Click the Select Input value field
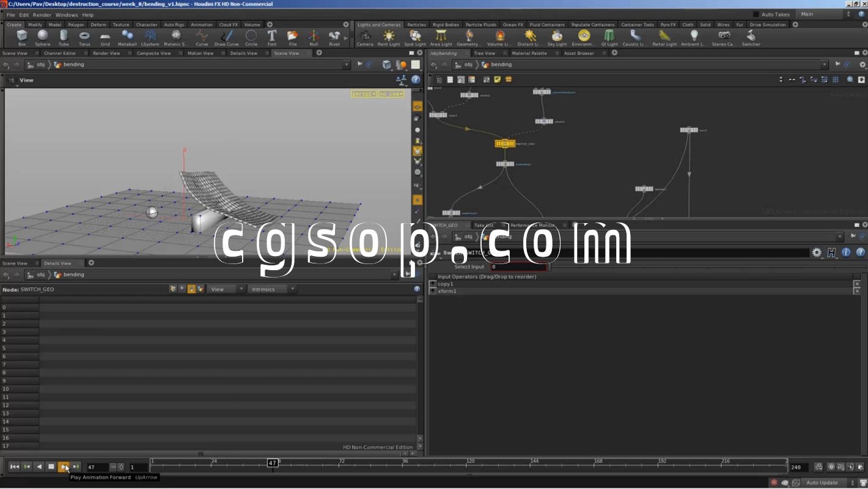 [x=519, y=267]
